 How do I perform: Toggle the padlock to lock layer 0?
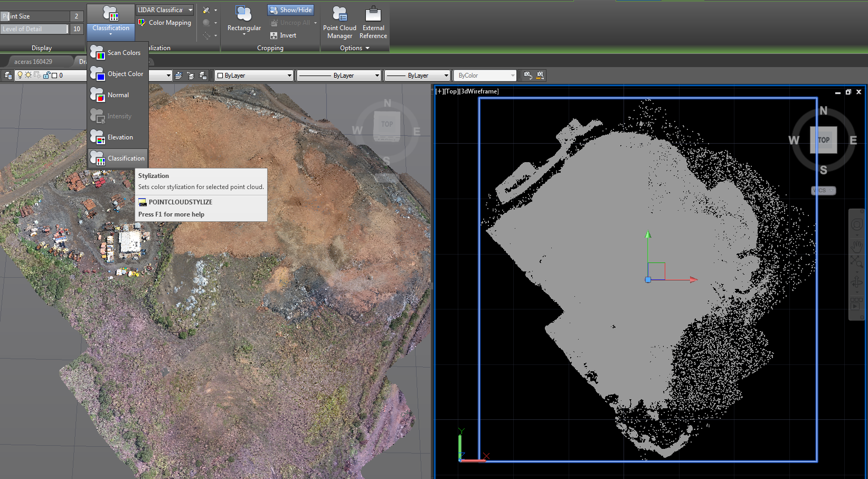pyautogui.click(x=46, y=76)
